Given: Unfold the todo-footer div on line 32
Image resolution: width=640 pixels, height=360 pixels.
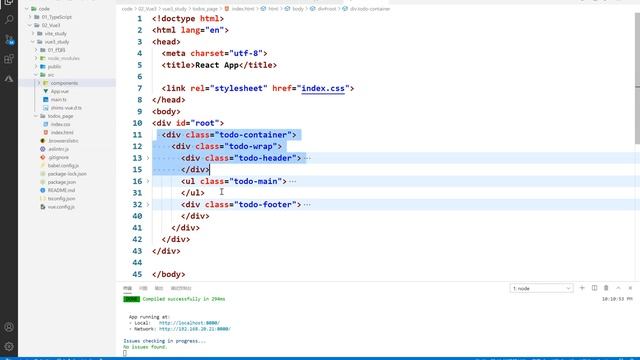Looking at the screenshot, I should tap(148, 204).
